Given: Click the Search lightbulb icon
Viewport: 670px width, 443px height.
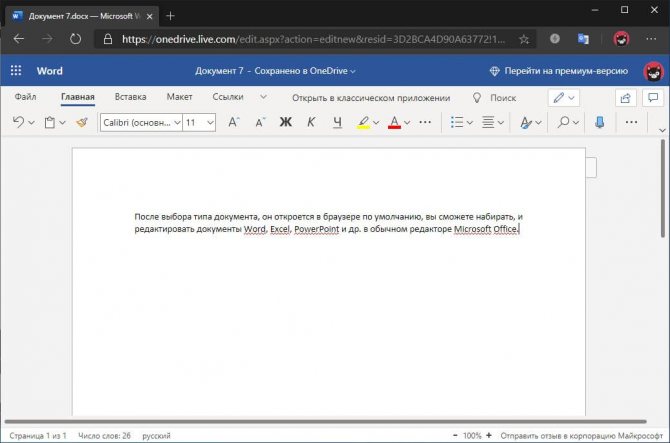Looking at the screenshot, I should 477,98.
